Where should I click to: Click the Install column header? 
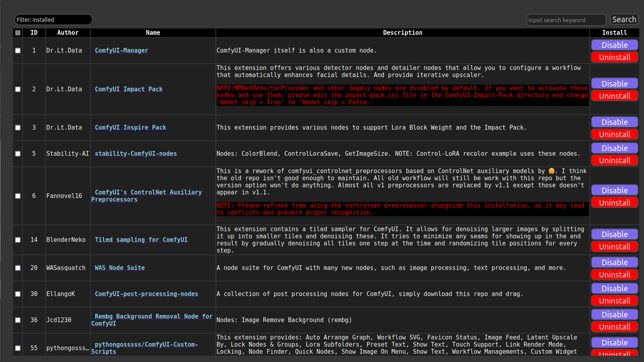pyautogui.click(x=614, y=33)
